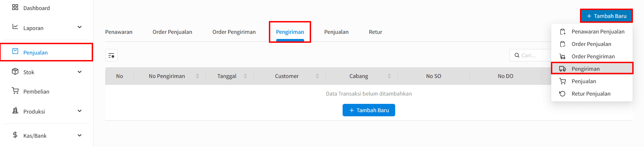Click the Kas/Bank dollar icon
Screen dimensions: 644x147
[15, 135]
